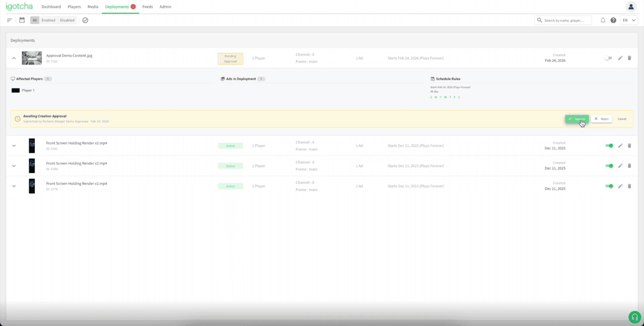Filter deployments by Enabled
Viewport: 644px width, 326px height.
click(48, 20)
